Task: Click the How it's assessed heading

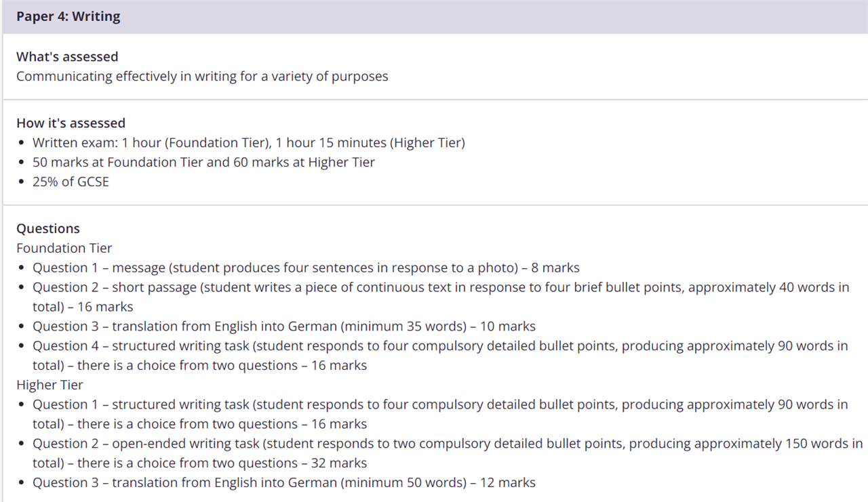Action: [x=71, y=123]
